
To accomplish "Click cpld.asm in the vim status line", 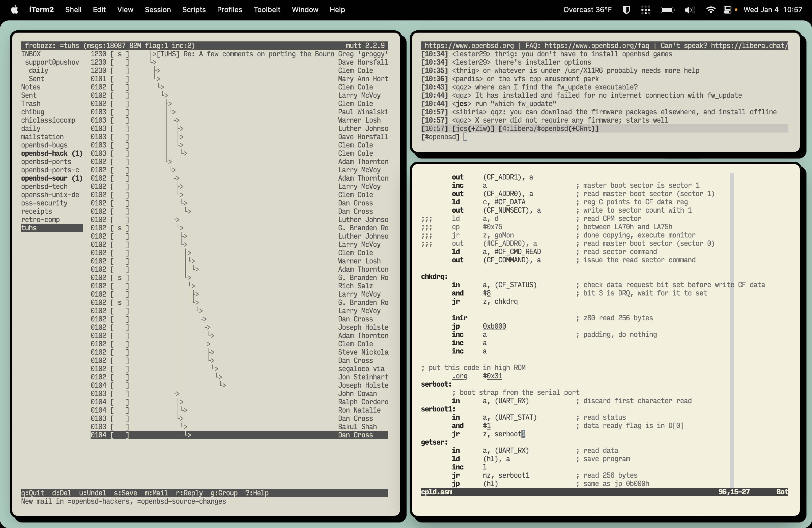I will point(436,492).
